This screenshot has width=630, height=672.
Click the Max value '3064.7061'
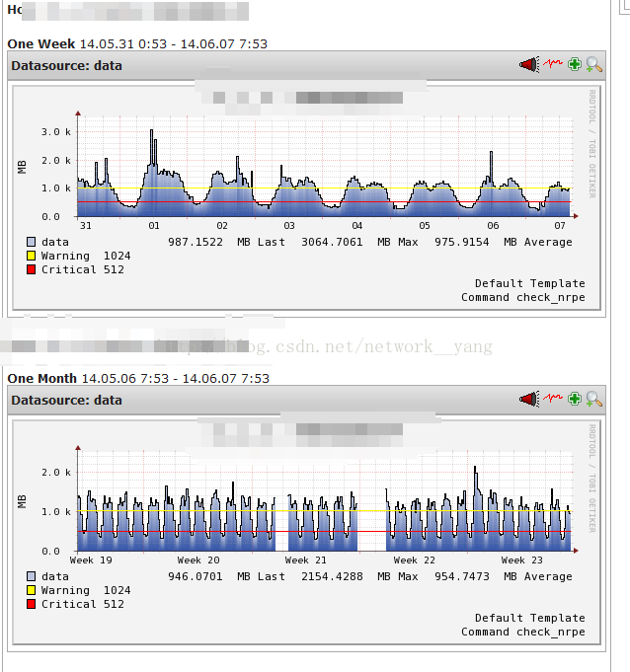(x=332, y=242)
